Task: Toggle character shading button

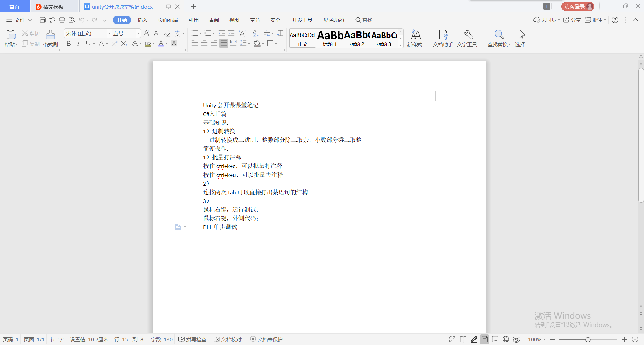Action: point(174,43)
